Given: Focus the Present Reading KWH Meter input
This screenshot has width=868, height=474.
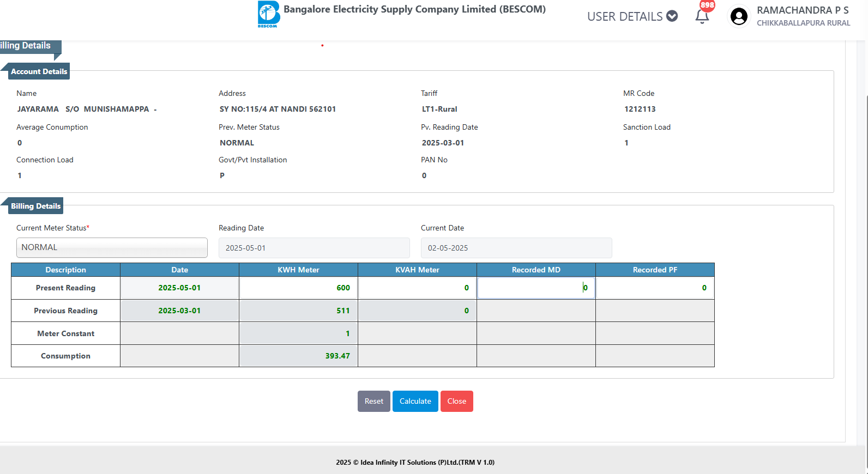Looking at the screenshot, I should (298, 288).
